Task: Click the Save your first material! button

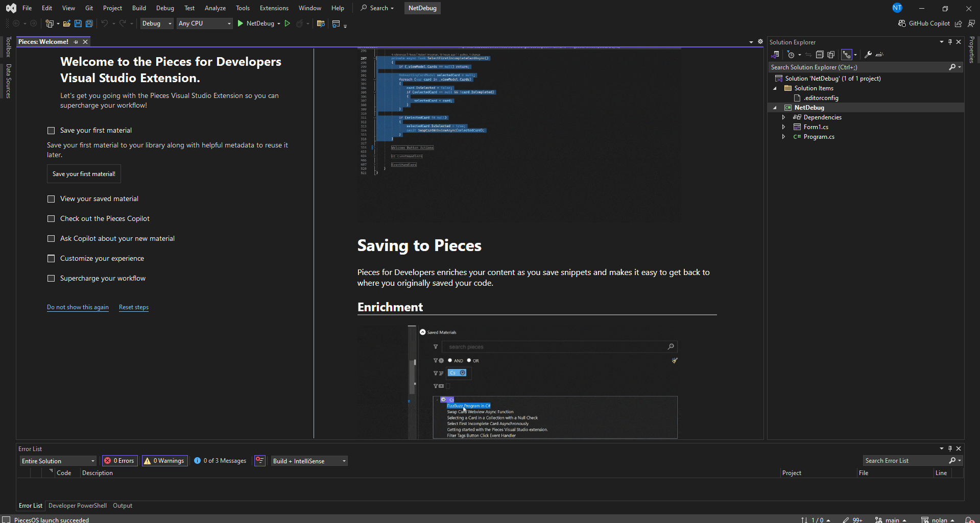Action: pos(84,174)
